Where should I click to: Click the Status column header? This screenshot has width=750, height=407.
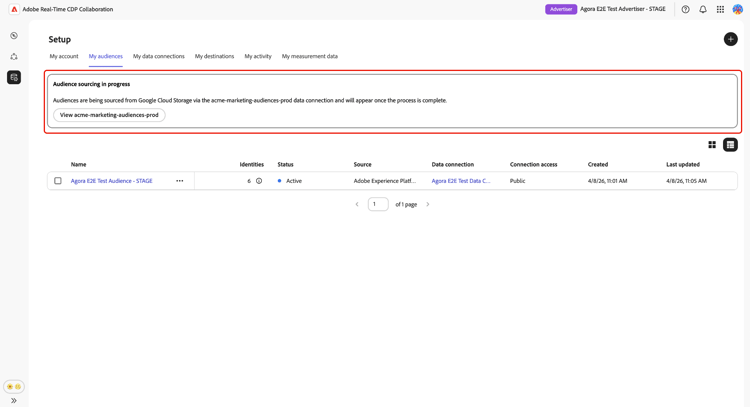coord(286,165)
